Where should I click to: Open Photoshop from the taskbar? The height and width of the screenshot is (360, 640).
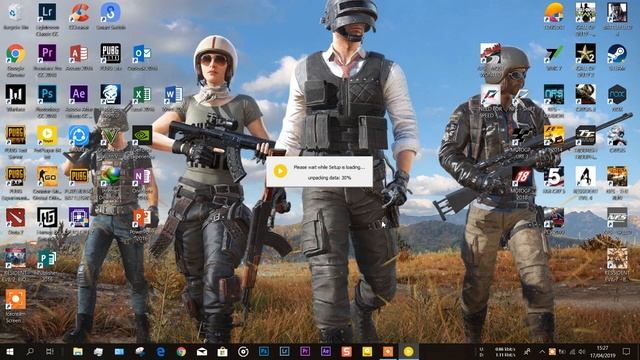tap(264, 351)
